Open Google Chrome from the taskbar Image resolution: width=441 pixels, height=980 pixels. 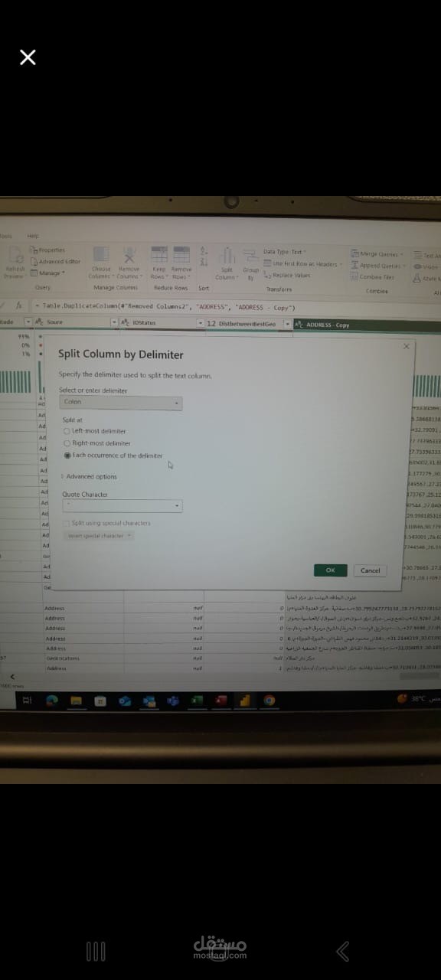pyautogui.click(x=269, y=700)
